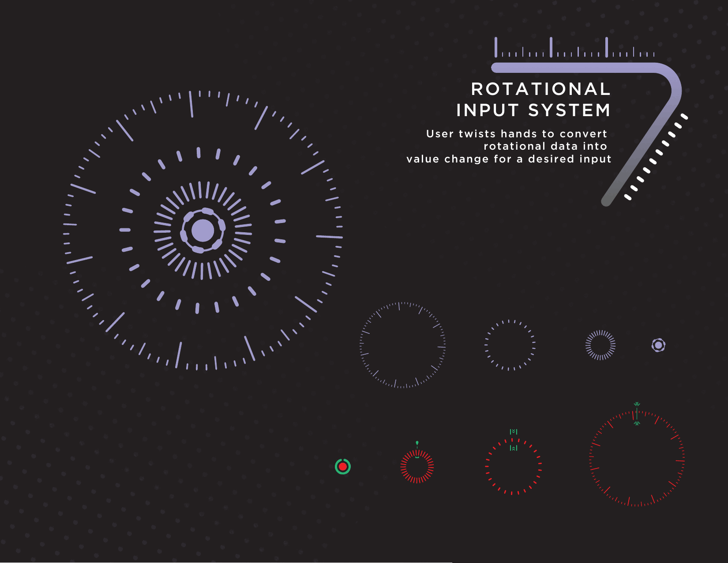Click the red dot with green ring
The image size is (728, 563).
coord(343,466)
